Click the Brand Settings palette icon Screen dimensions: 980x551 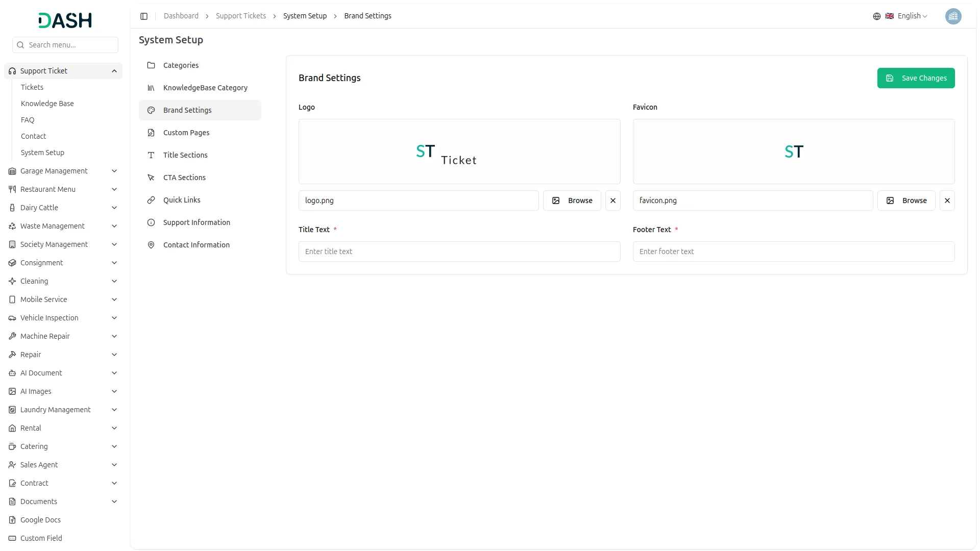pos(151,110)
